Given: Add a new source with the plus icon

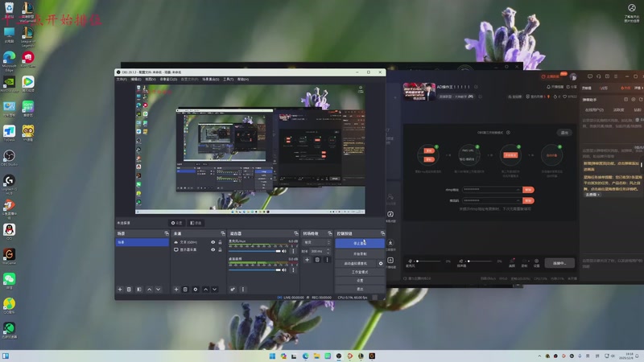Looking at the screenshot, I should tap(176, 289).
